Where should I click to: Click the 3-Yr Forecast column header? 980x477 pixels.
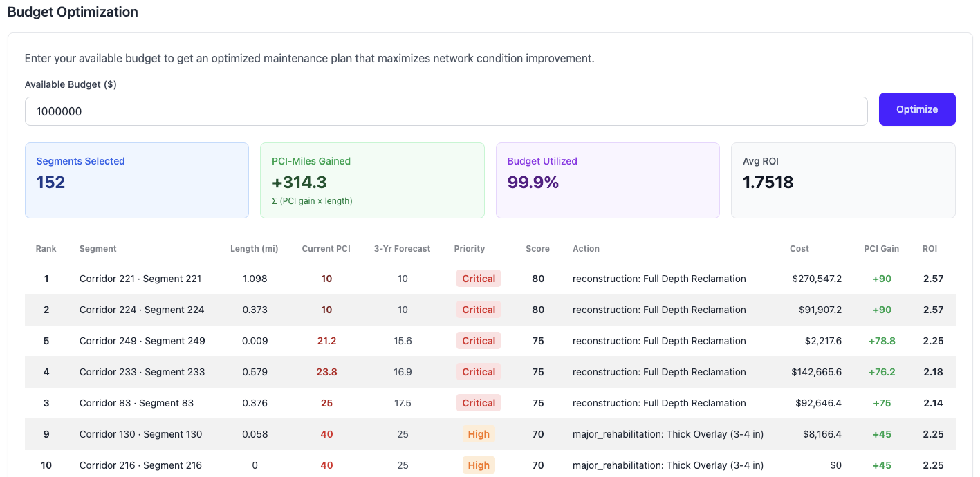(403, 248)
